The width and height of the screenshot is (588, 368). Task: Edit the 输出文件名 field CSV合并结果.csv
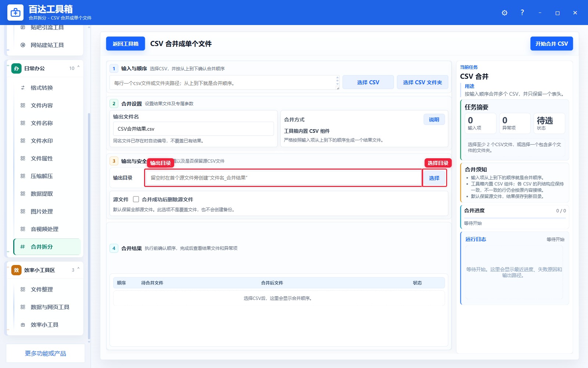point(193,129)
